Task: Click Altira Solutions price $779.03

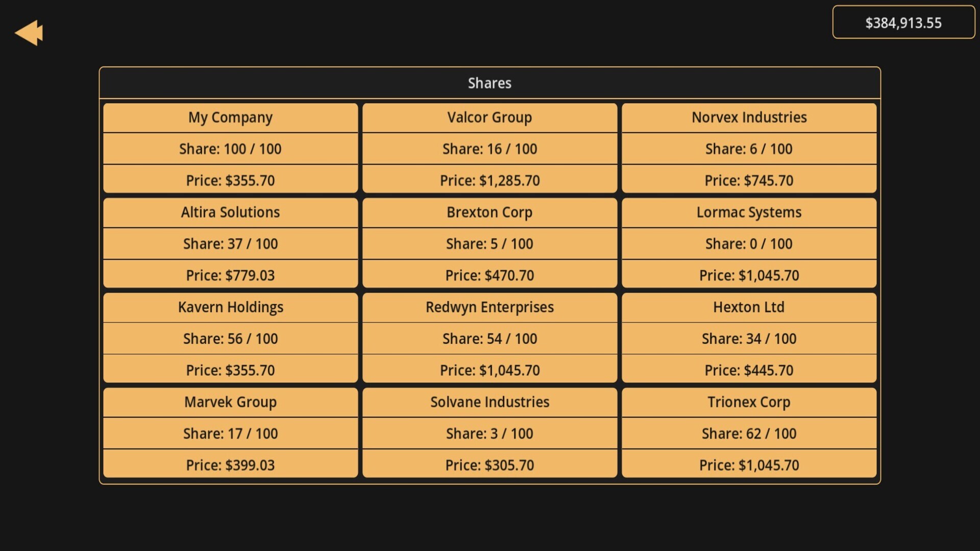Action: (230, 275)
